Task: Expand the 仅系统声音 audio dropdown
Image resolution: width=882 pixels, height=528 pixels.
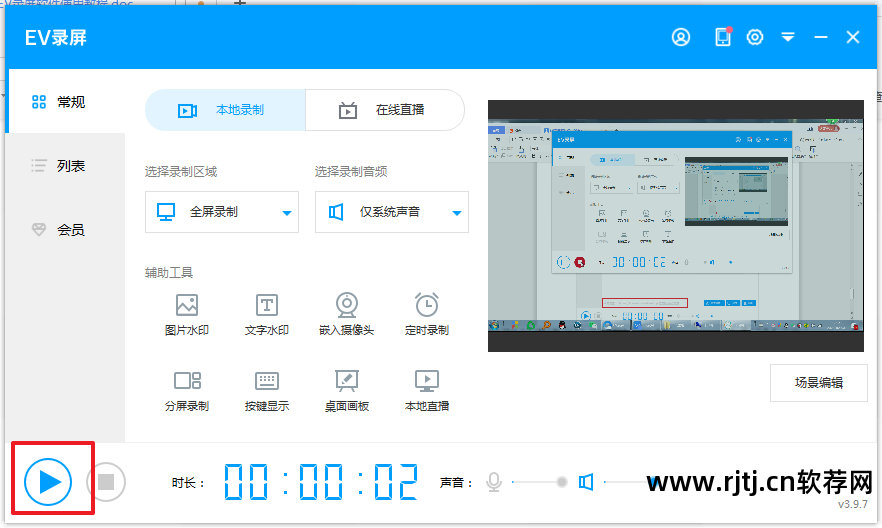Action: 392,212
